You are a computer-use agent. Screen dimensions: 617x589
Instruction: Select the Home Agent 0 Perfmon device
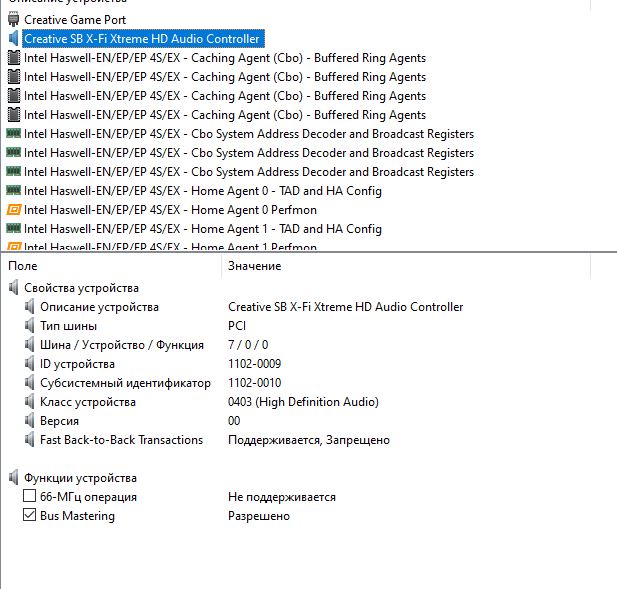tap(170, 210)
